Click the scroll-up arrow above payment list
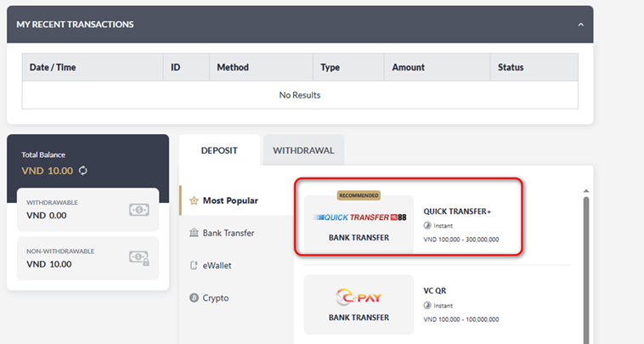 point(585,190)
